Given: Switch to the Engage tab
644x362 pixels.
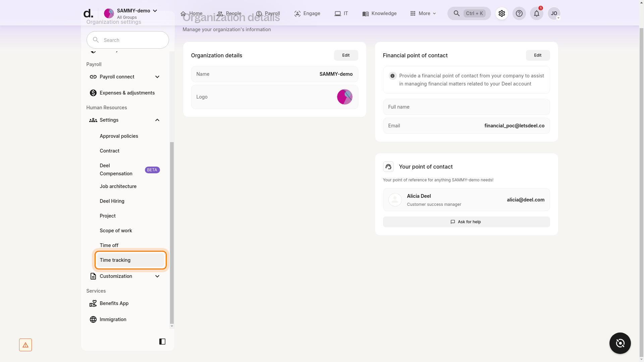Looking at the screenshot, I should coord(307,13).
